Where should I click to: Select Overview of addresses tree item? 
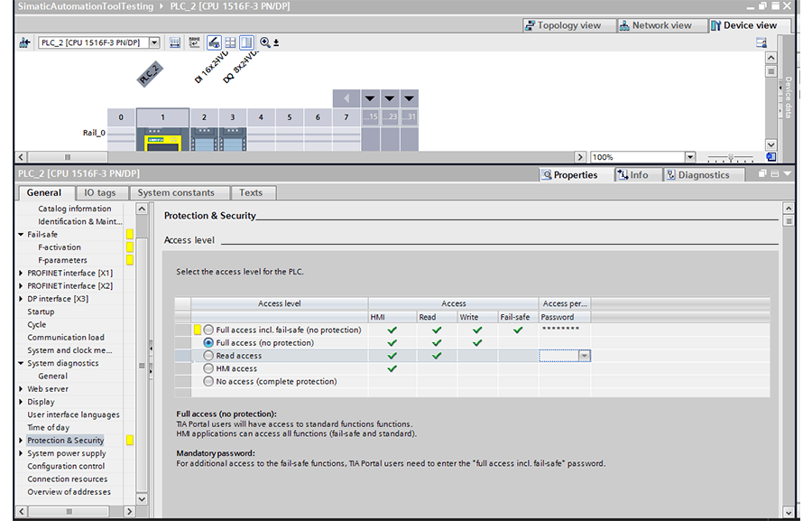pos(69,492)
